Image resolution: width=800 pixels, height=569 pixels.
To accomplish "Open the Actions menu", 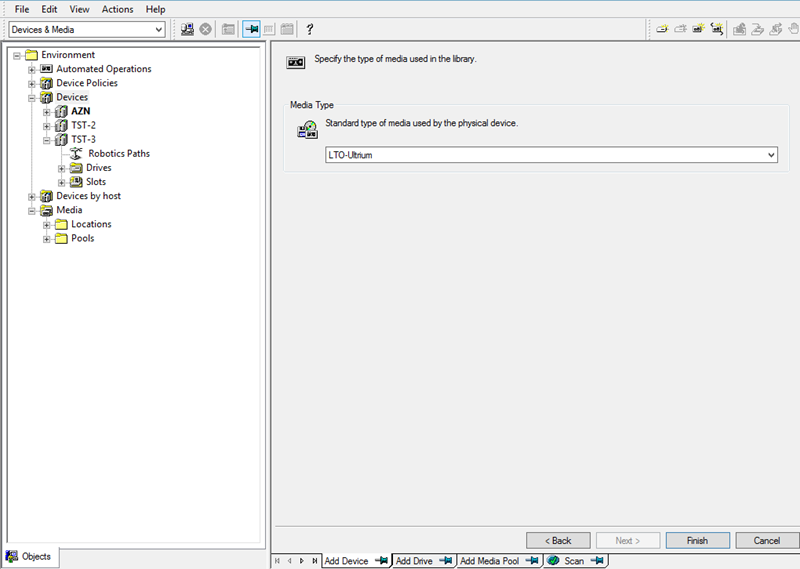I will 117,9.
